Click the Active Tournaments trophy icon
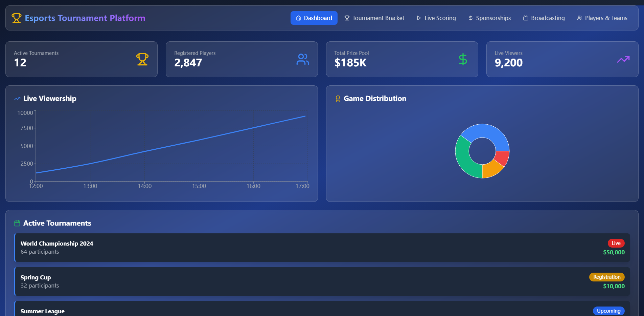 142,59
